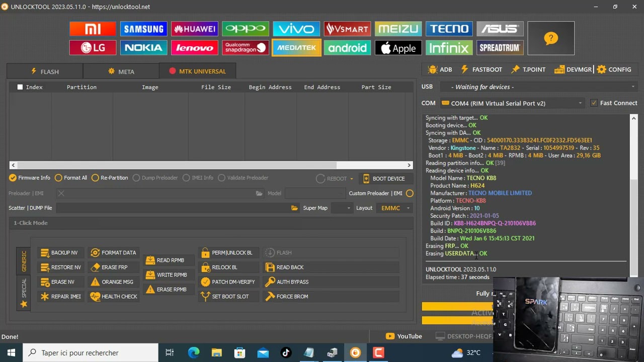Switch to MTK UNIVERSAL tab
The height and width of the screenshot is (362, 644).
(x=197, y=71)
